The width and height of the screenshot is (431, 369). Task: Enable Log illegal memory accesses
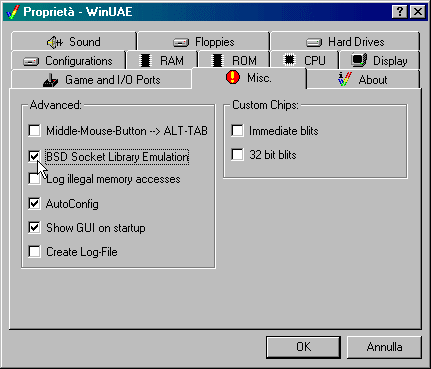[x=34, y=179]
